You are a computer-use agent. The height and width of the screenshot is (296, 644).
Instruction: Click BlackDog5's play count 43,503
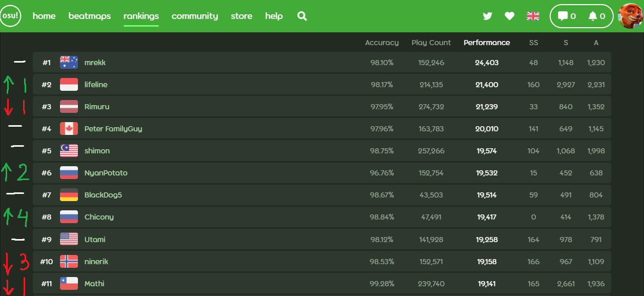(431, 195)
